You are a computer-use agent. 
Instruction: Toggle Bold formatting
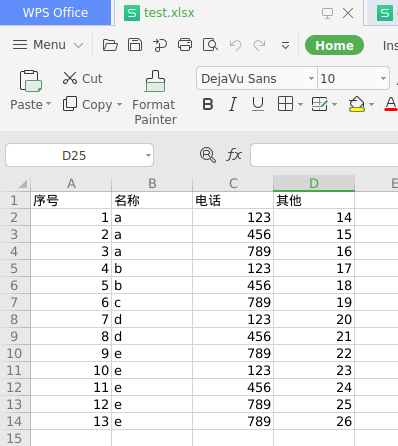point(208,104)
